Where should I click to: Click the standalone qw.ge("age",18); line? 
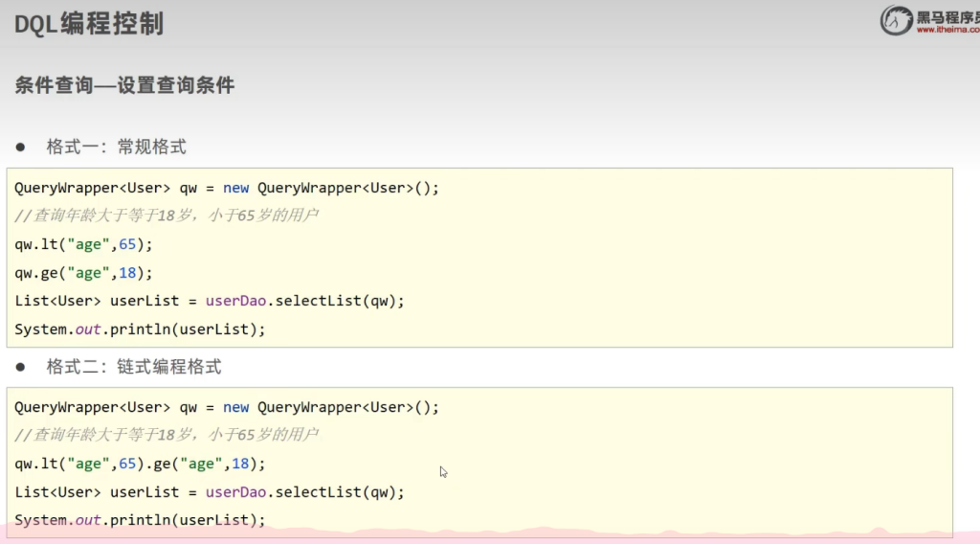coord(83,273)
